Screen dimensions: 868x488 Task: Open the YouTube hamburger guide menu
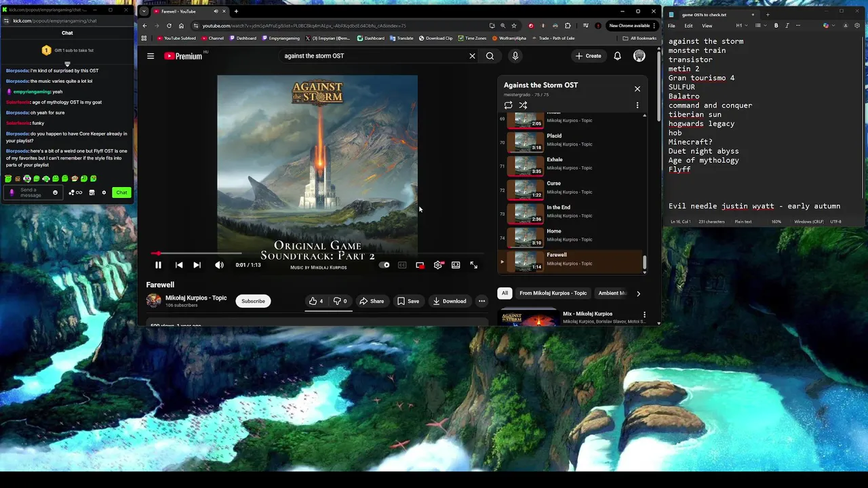(151, 56)
